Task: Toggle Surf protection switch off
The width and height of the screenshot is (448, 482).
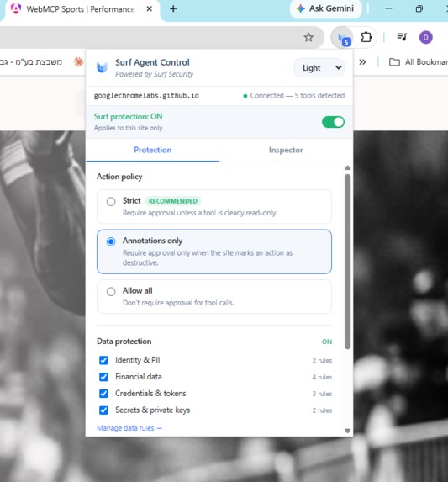Action: point(333,122)
